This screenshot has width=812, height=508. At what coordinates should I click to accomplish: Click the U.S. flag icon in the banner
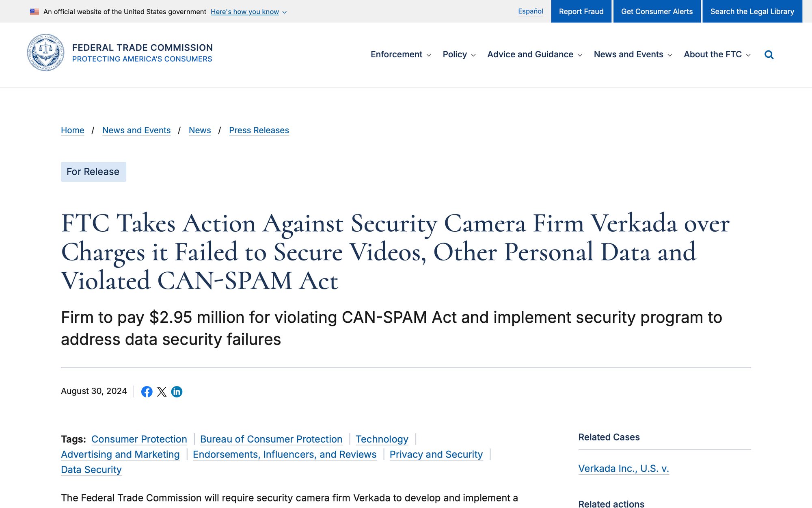(x=34, y=11)
